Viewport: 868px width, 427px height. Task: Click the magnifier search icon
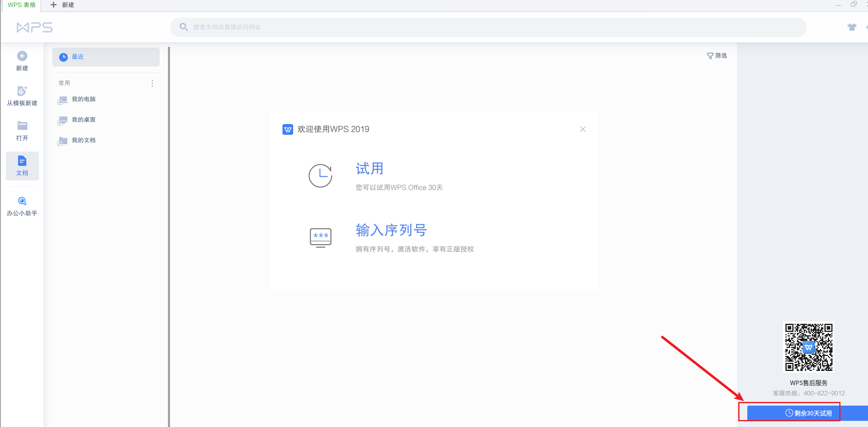tap(184, 27)
